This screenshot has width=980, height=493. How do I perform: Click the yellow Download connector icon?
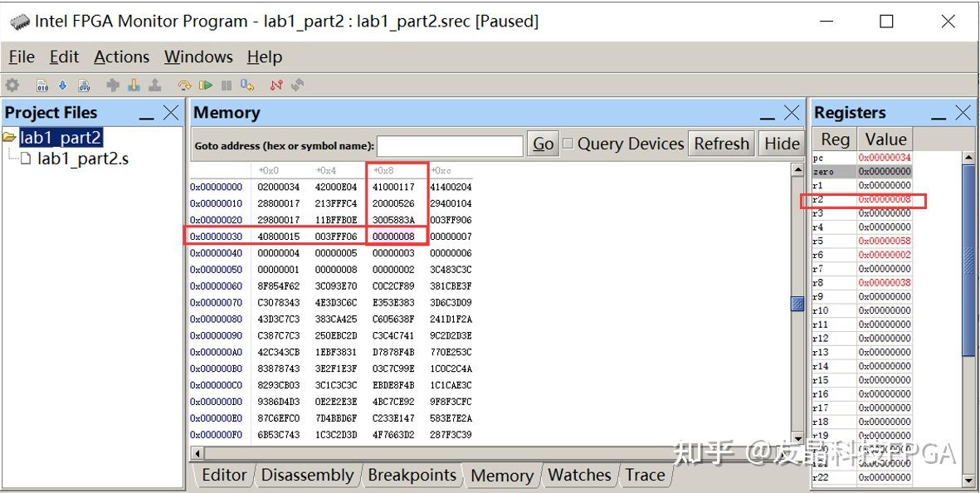[134, 84]
